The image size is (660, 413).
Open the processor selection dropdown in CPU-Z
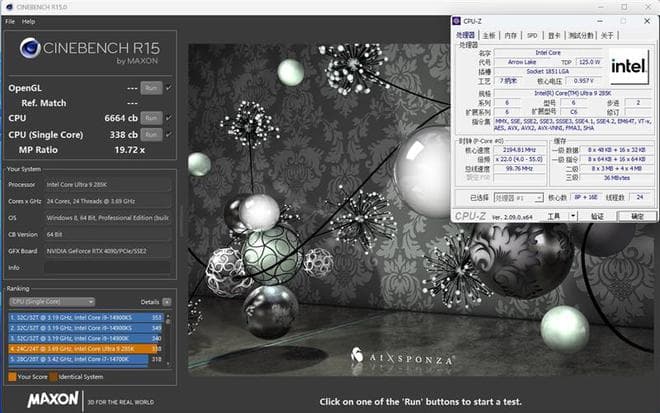pyautogui.click(x=518, y=198)
